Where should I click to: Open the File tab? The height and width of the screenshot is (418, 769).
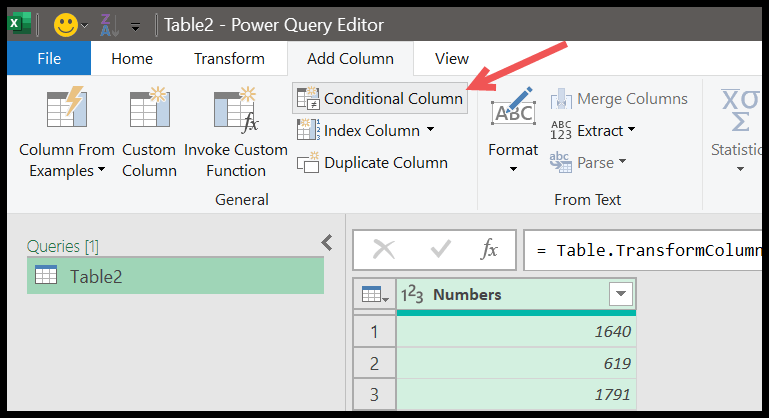pos(49,58)
